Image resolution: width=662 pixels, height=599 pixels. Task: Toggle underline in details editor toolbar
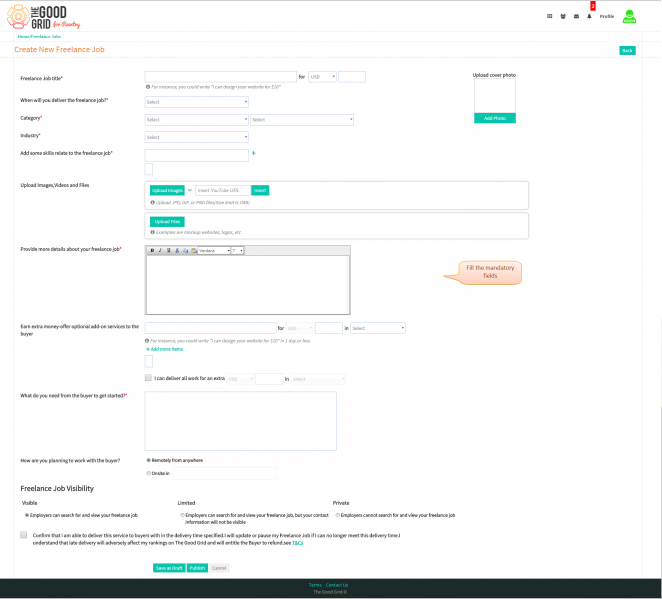(x=168, y=250)
